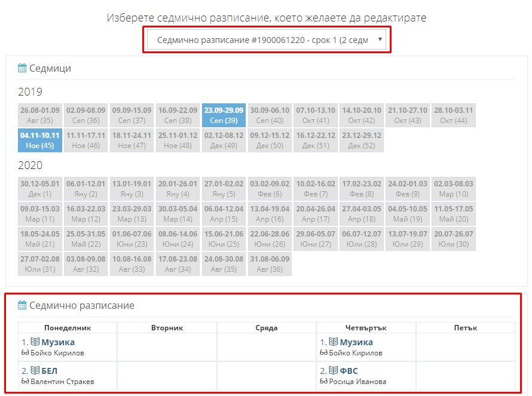Click book icon next to Monday Музика

[x=35, y=342]
